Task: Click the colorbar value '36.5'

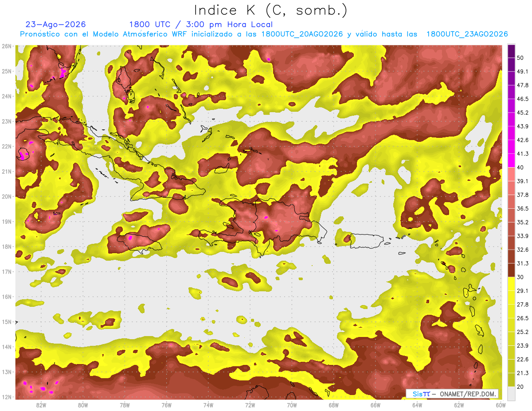Action: pyautogui.click(x=523, y=208)
